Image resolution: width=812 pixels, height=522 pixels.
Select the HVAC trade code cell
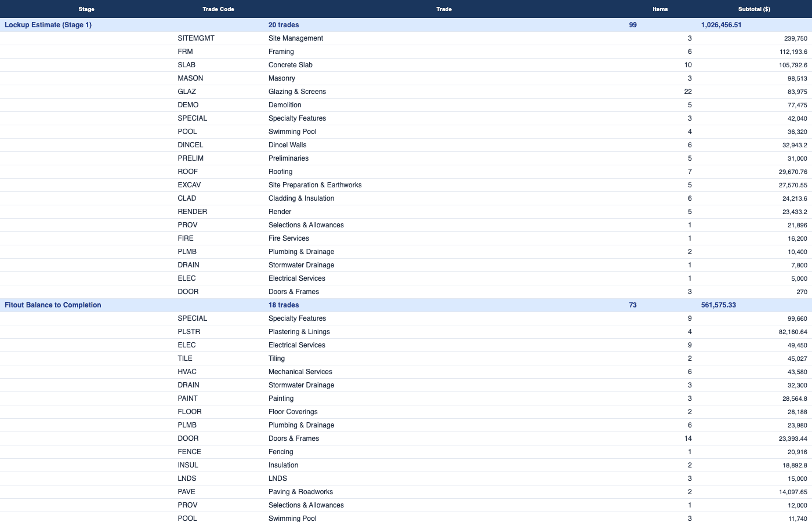187,372
